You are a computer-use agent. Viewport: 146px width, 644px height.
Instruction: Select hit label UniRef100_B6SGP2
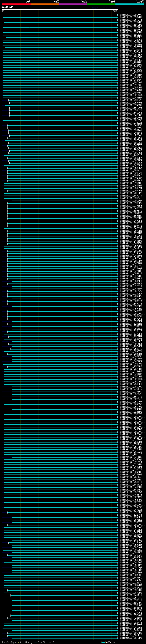coord(131,77)
